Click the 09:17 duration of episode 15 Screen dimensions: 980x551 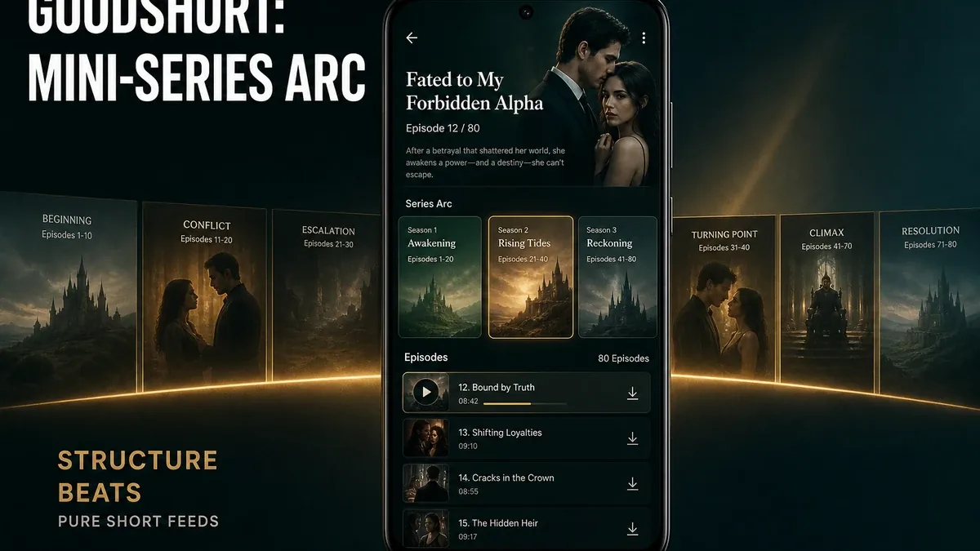pos(468,536)
